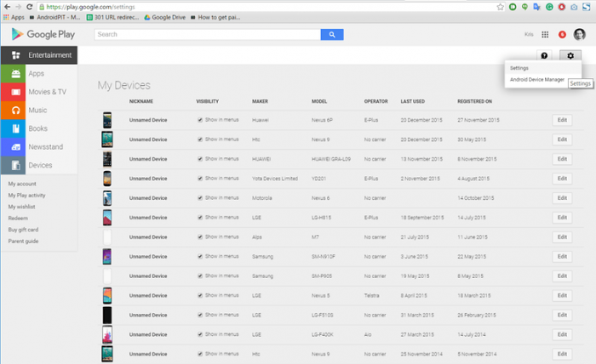Toggle Show in menus for M7 device

[200, 237]
